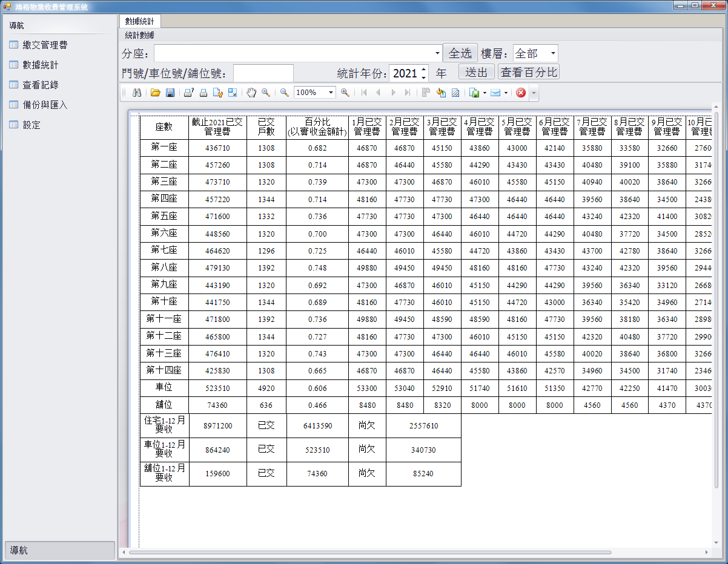Open 設定 in the navigation sidebar
The image size is (728, 564).
(x=31, y=125)
